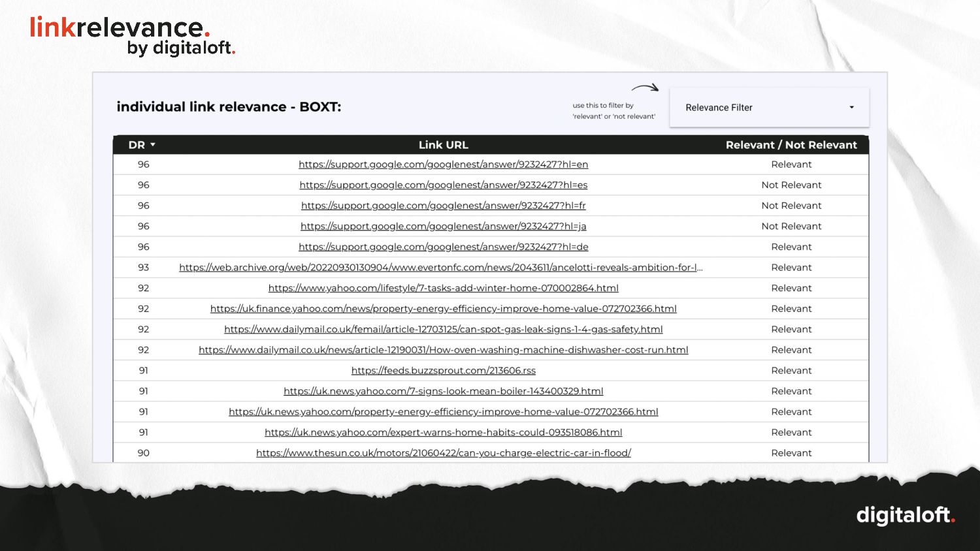Click the digitaloft logo in the footer
980x551 pixels.
click(906, 515)
